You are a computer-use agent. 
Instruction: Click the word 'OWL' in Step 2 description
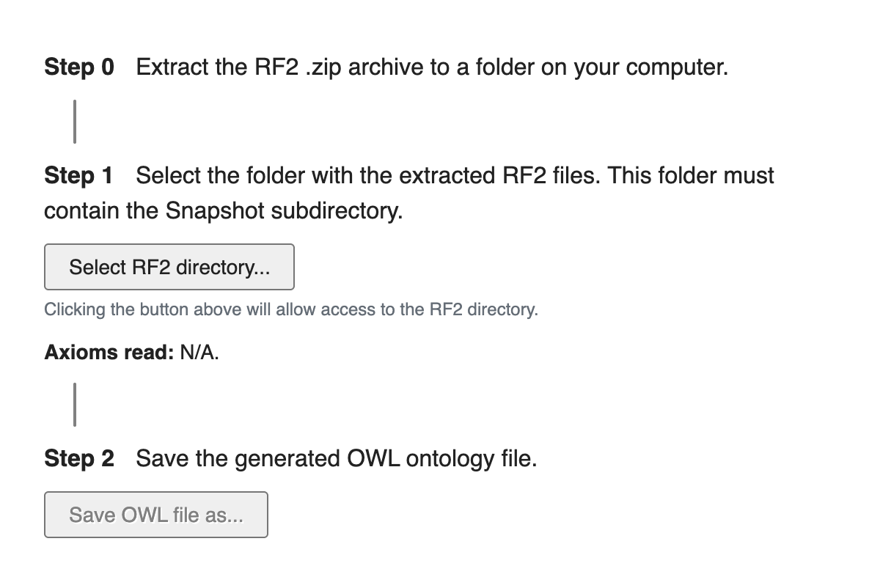[x=372, y=459]
